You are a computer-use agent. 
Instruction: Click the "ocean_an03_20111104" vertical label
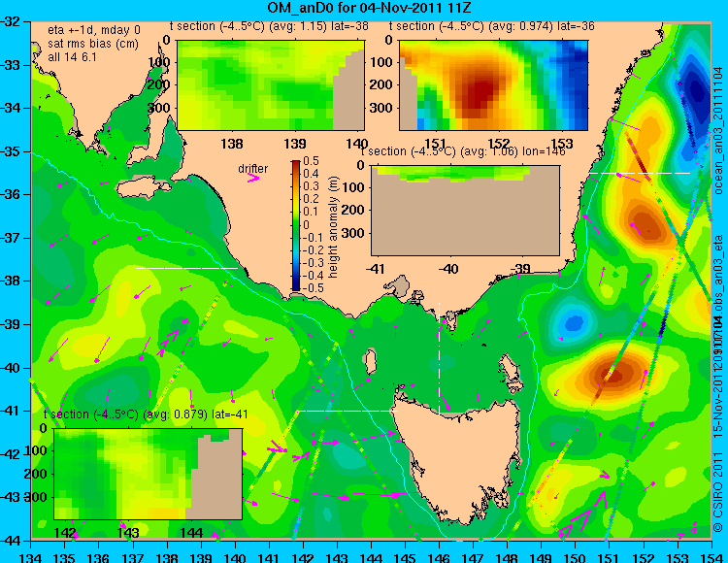[718, 131]
